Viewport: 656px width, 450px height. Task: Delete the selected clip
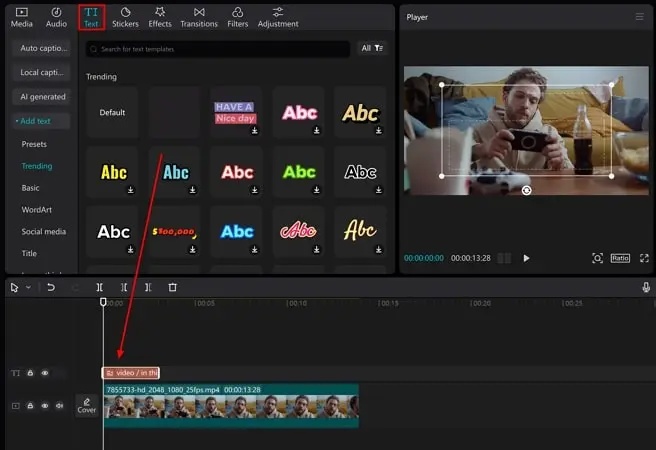pyautogui.click(x=172, y=287)
